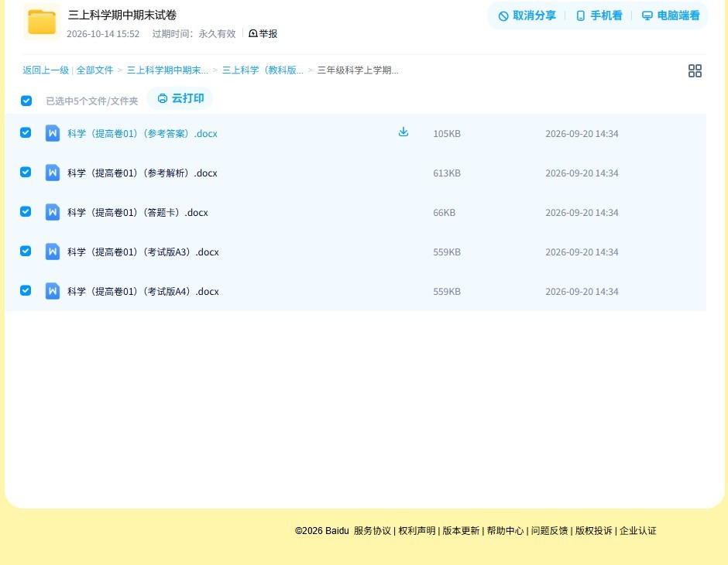Image resolution: width=728 pixels, height=565 pixels.
Task: Click Word icon of 参考解析 file
Action: tap(53, 173)
